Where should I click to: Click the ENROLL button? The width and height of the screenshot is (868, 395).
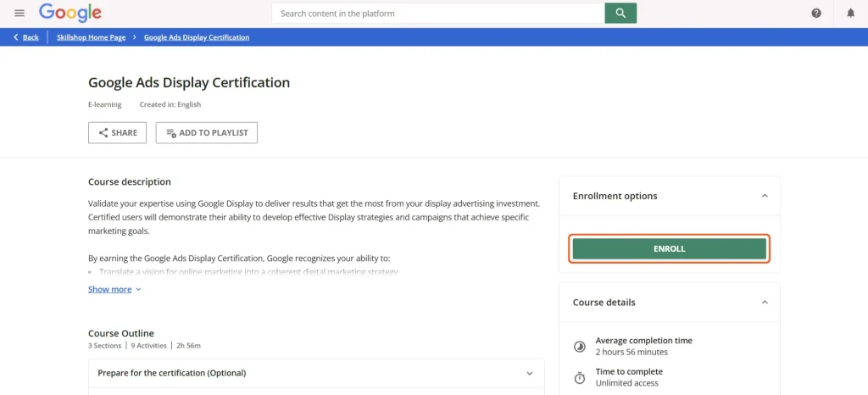click(670, 249)
